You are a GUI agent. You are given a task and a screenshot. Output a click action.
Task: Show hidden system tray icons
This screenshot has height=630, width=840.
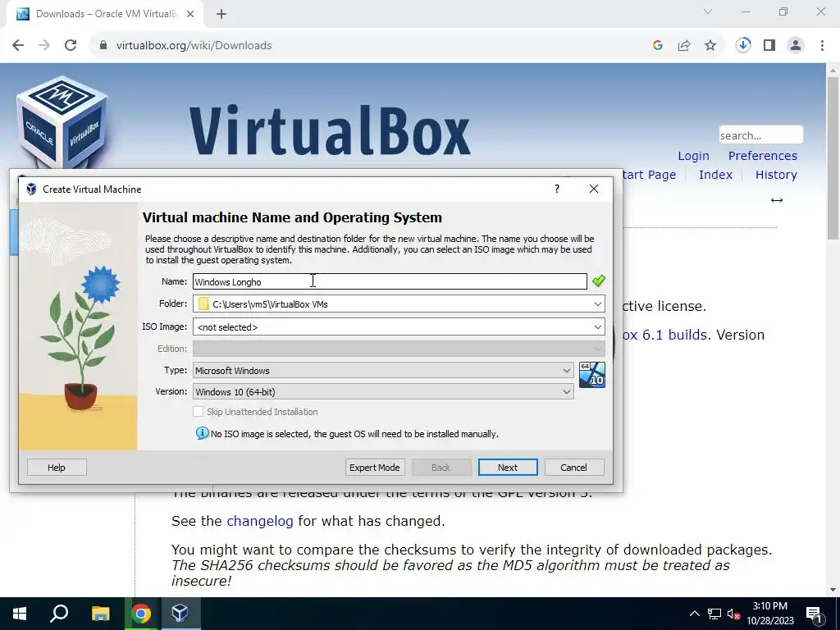pyautogui.click(x=694, y=614)
